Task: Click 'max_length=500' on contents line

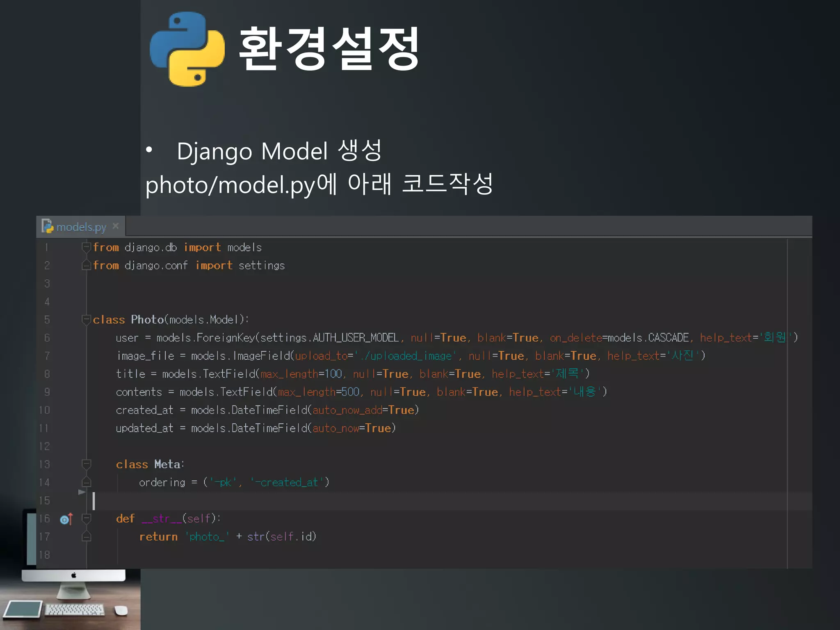Action: tap(319, 392)
